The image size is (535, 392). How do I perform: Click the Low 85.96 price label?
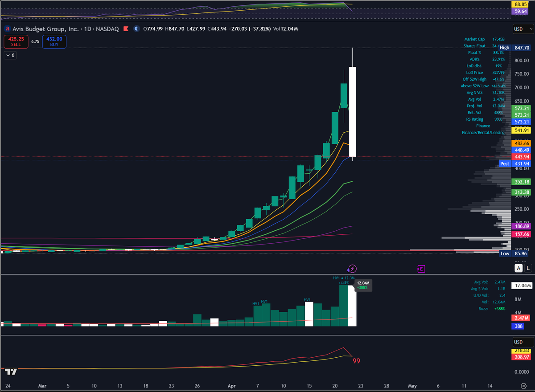pyautogui.click(x=515, y=253)
